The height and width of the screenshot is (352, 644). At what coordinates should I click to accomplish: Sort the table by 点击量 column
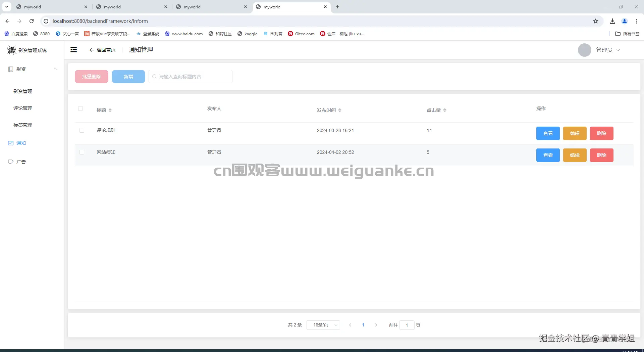444,110
